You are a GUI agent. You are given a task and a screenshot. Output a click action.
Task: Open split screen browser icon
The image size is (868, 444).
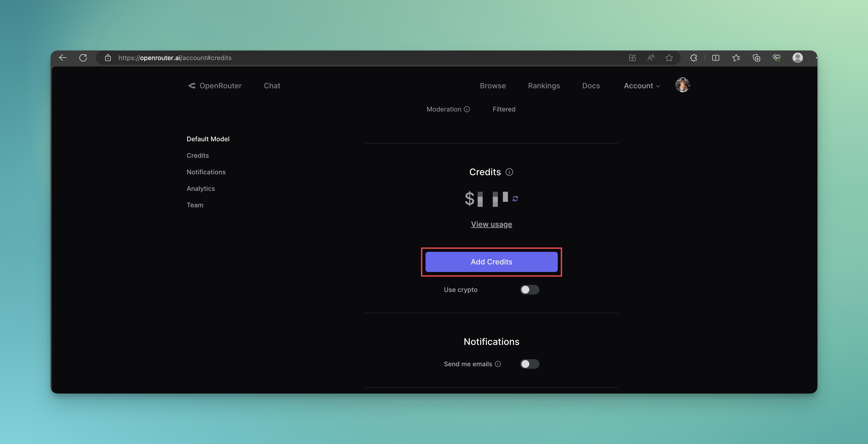[x=716, y=58]
